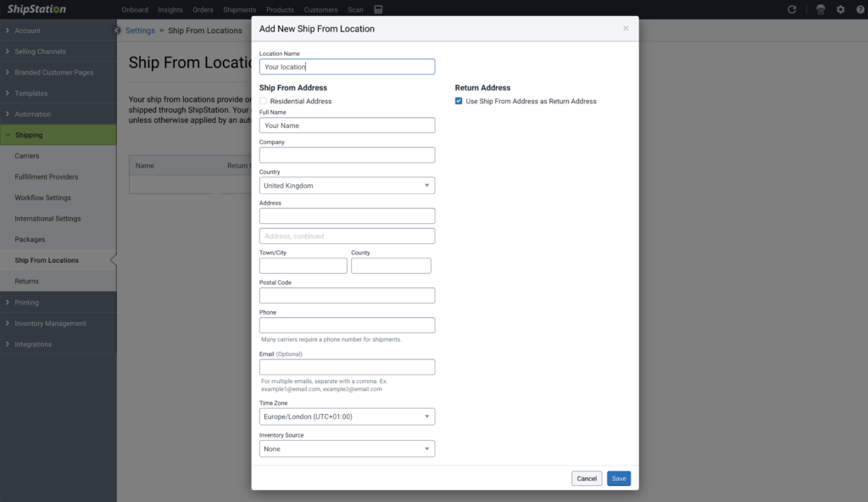Open the settings gear icon
Viewport: 868px width, 502px height.
pyautogui.click(x=841, y=9)
